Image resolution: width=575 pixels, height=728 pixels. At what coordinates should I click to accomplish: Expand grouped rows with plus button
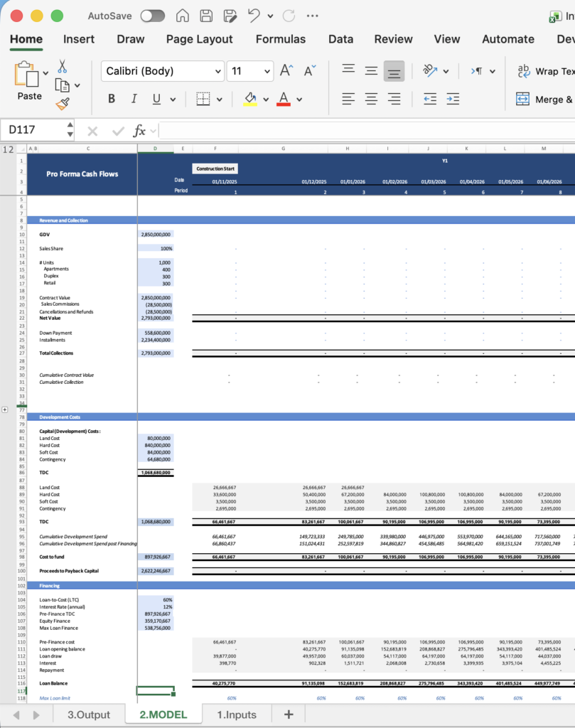6,410
